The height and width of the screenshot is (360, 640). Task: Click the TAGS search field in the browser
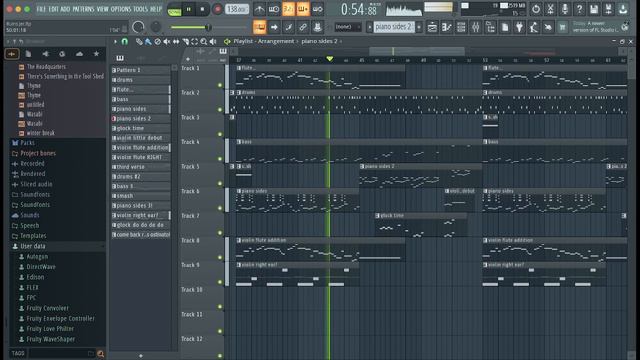tap(61, 353)
